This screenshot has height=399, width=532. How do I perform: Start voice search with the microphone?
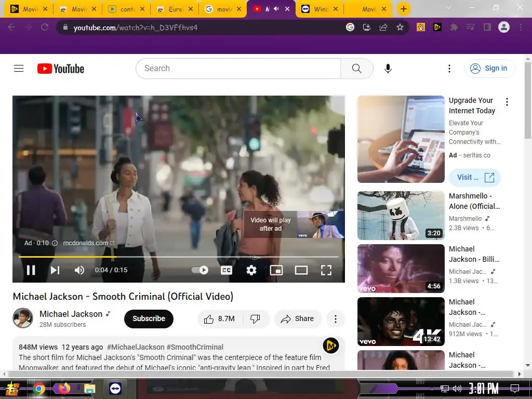click(x=388, y=69)
